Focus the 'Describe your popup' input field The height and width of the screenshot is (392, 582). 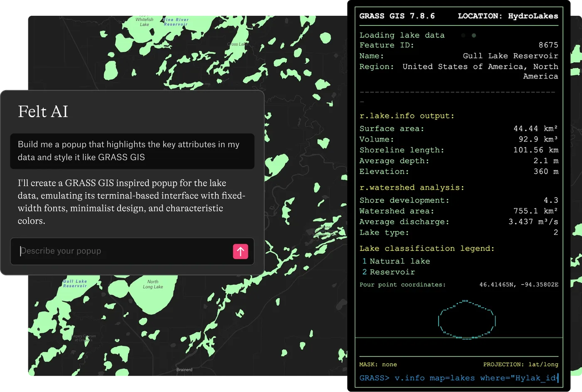coord(132,251)
